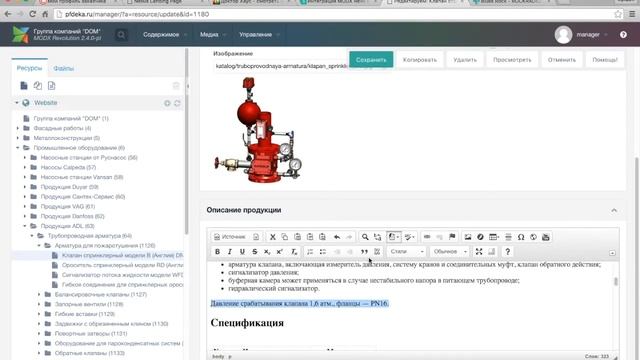Open the Управление menu
The height and width of the screenshot is (360, 640).
259,35
